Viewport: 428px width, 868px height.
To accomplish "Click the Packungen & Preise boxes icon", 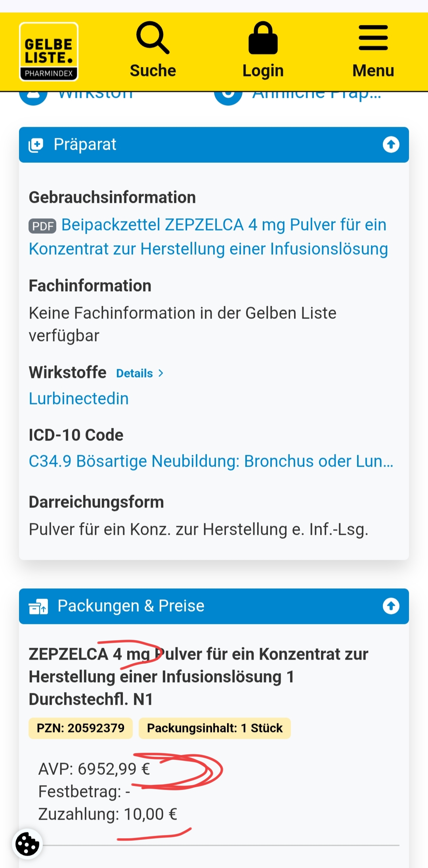I will click(38, 607).
